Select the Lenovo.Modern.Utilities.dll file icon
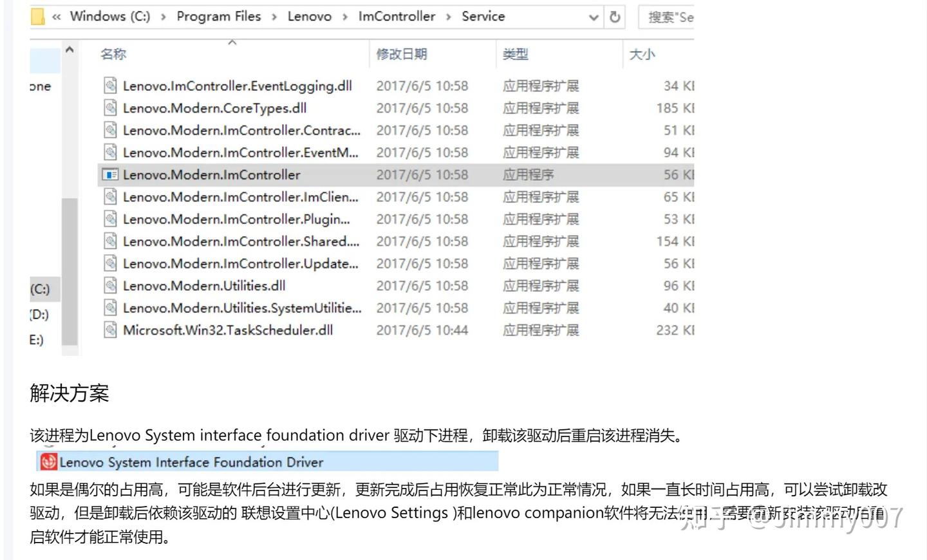 coord(109,285)
